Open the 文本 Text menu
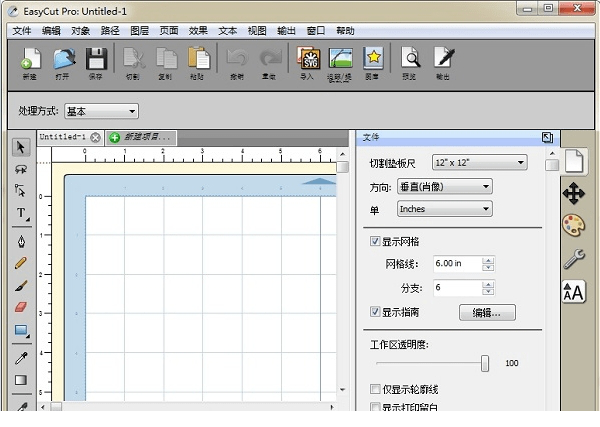Screen dimensions: 600x427 point(228,31)
